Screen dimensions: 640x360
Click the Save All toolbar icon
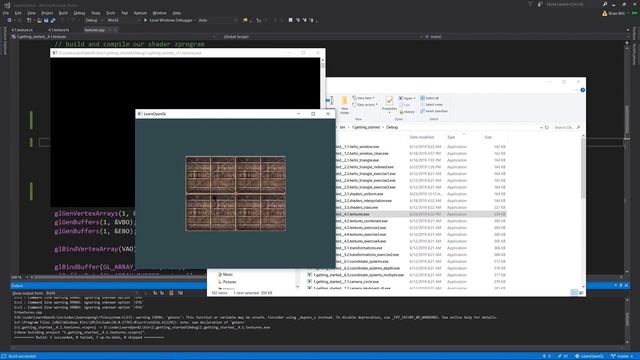[x=53, y=20]
